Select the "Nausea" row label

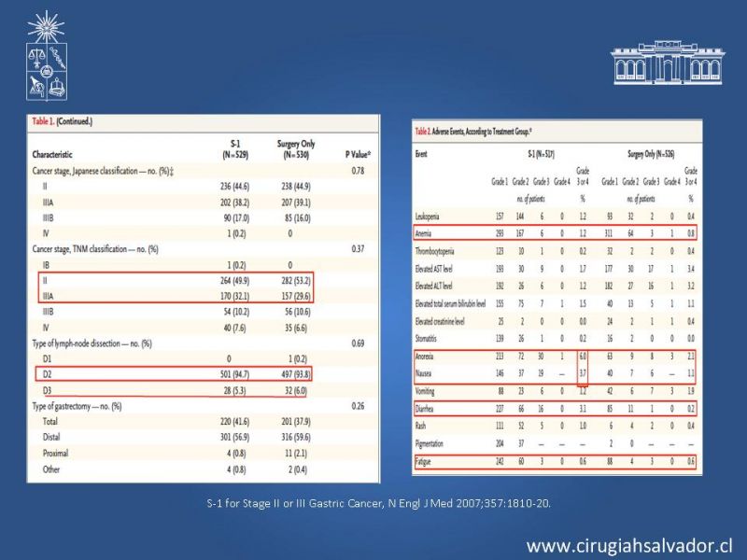click(423, 373)
